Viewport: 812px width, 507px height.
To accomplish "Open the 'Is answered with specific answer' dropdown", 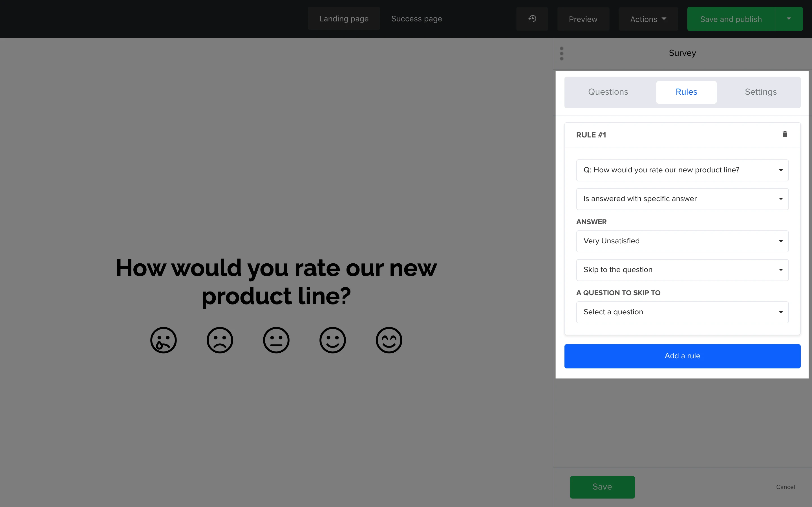I will point(682,199).
